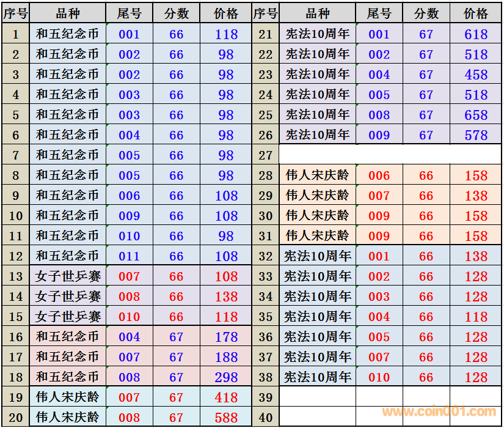The image size is (504, 428).
Task: Select tail number 006 in row 9
Action: click(x=129, y=196)
